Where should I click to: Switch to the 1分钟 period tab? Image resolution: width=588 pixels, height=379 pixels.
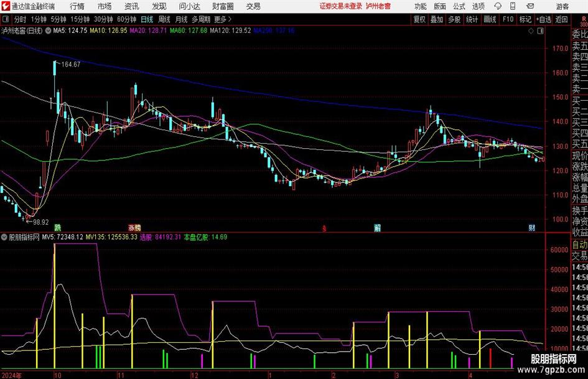39,19
